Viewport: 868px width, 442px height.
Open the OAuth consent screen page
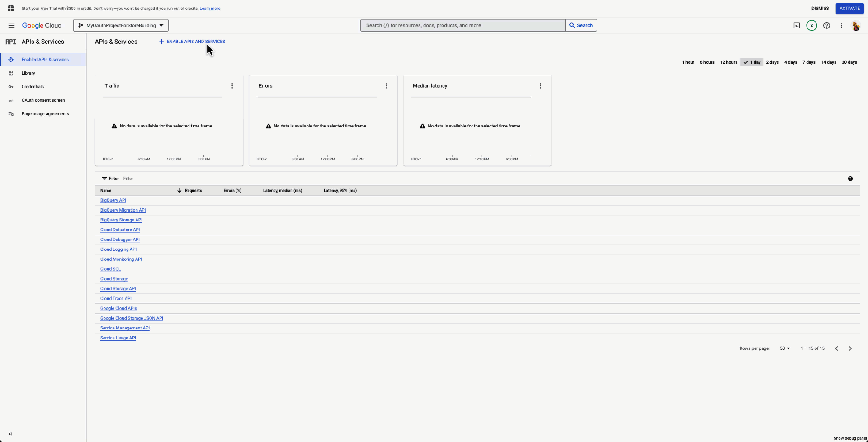pyautogui.click(x=42, y=100)
